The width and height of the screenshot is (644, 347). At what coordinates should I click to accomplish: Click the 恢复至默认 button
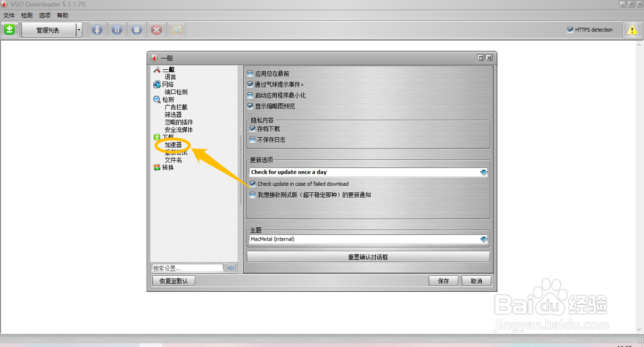coord(173,281)
